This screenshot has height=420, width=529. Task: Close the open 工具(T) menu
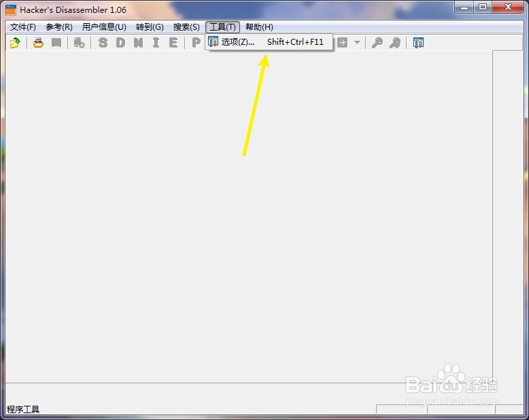tap(222, 27)
